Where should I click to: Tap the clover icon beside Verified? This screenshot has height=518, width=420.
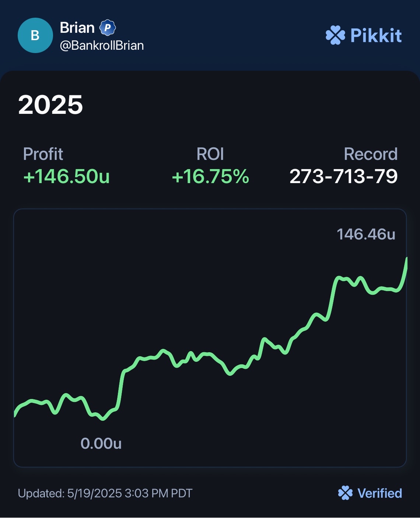[345, 493]
